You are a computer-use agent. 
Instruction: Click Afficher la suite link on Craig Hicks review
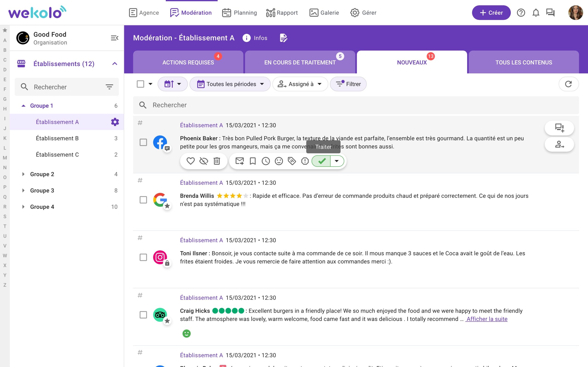[486, 318]
